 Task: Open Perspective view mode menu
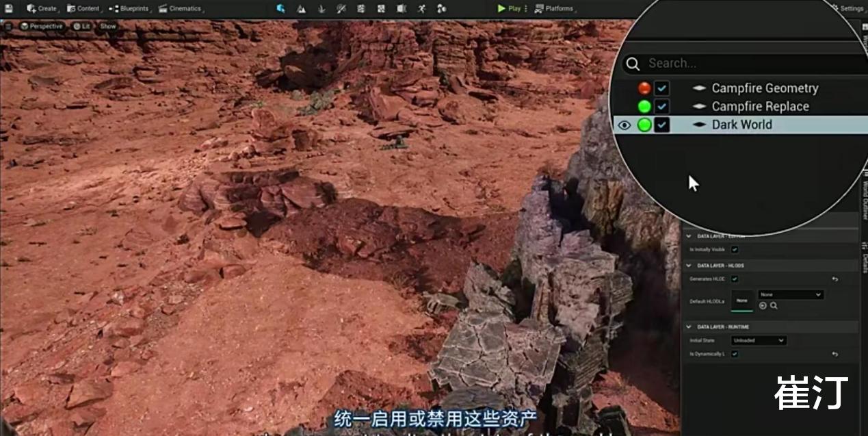click(x=42, y=26)
